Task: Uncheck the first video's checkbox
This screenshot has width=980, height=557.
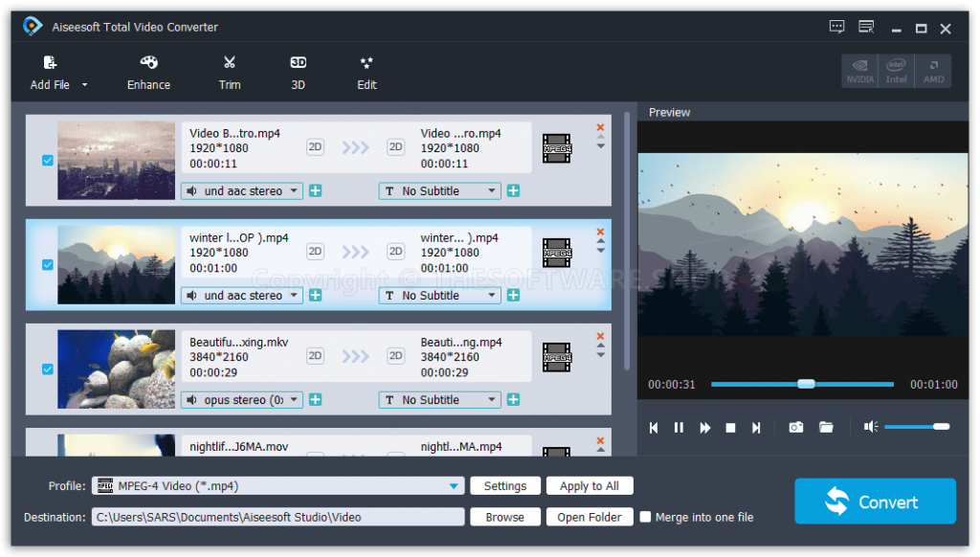Action: (47, 161)
